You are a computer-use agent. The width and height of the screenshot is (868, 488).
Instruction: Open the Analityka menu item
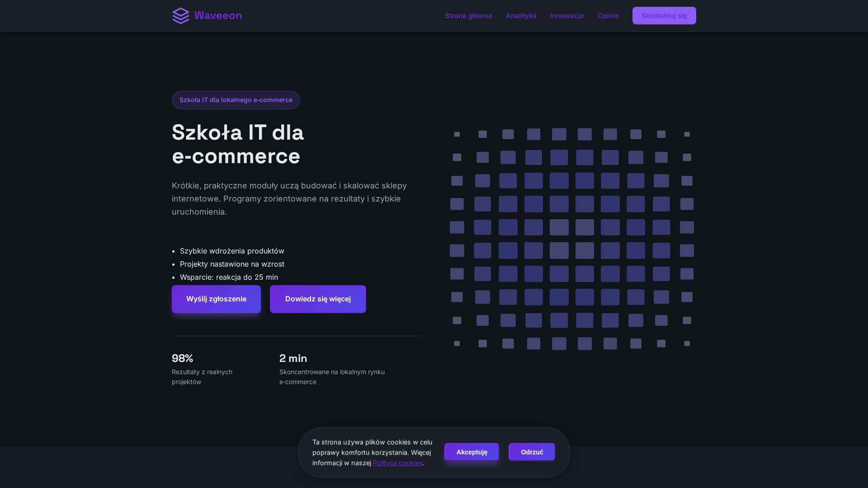coord(521,16)
